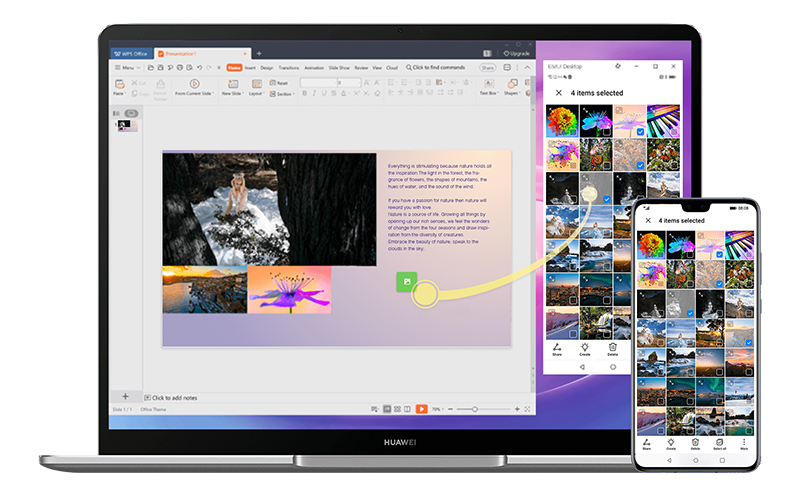This screenshot has height=496, width=800.
Task: Switch to the WPS Office home tab
Action: tap(131, 53)
